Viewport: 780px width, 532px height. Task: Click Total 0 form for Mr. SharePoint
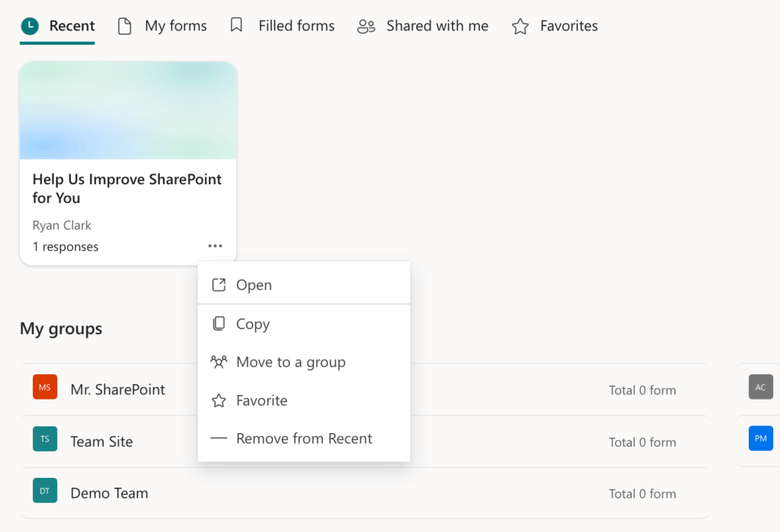tap(642, 390)
